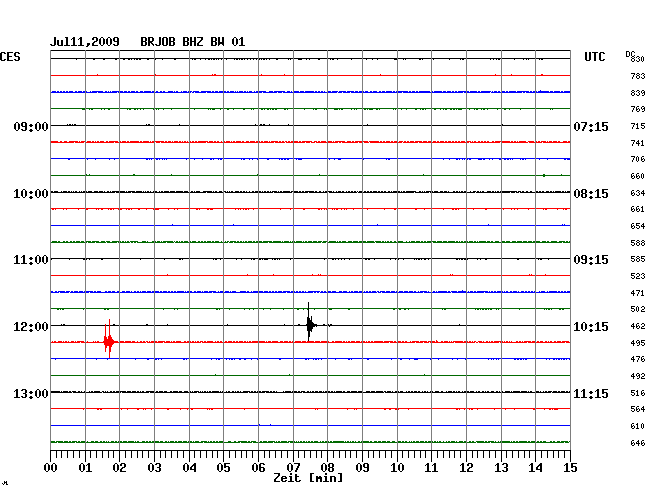Select the date label Jul11,2009
650x494 pixels.
point(85,42)
